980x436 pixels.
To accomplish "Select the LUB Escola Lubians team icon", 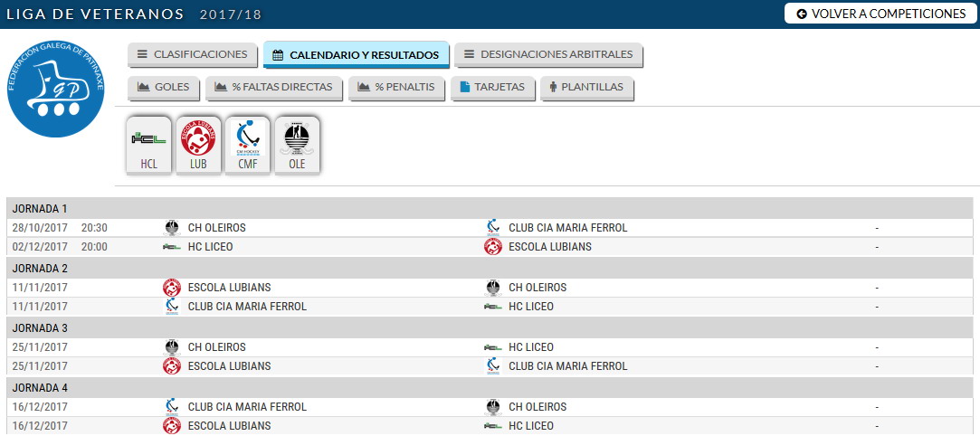I will click(199, 146).
